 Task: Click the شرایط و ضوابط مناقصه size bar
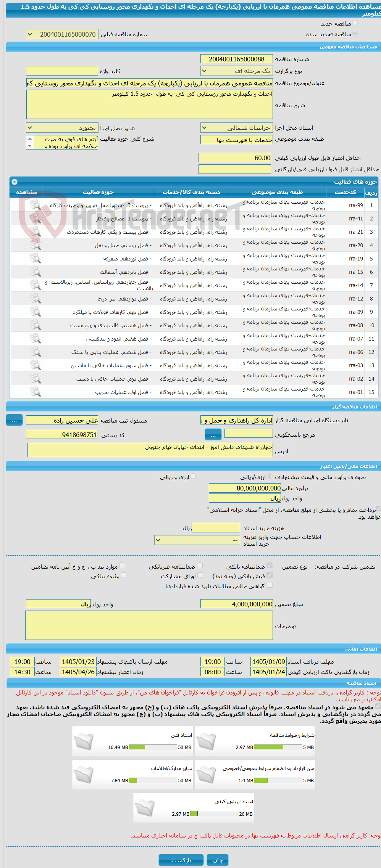point(278,747)
